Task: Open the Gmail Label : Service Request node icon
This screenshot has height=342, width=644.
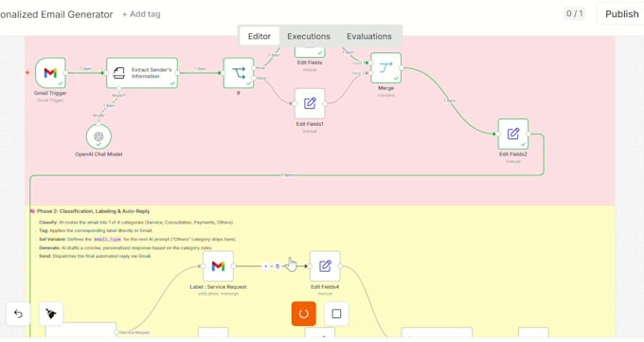Action: coord(218,266)
